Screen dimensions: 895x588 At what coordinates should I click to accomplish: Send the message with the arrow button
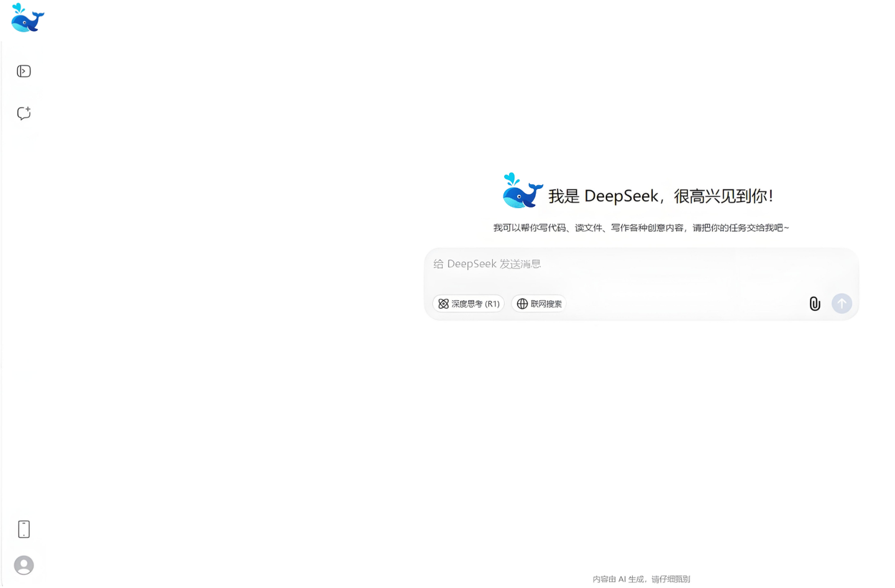pyautogui.click(x=842, y=304)
